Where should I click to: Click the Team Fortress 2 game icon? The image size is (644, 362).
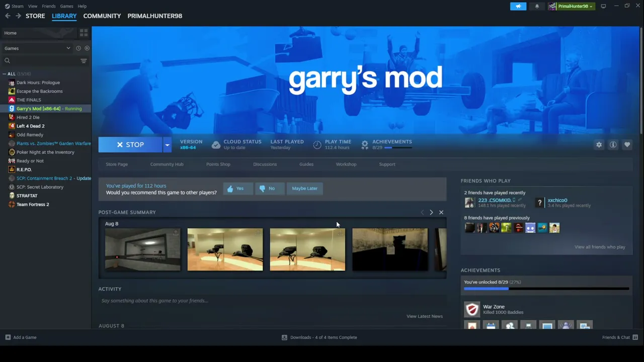tap(12, 205)
